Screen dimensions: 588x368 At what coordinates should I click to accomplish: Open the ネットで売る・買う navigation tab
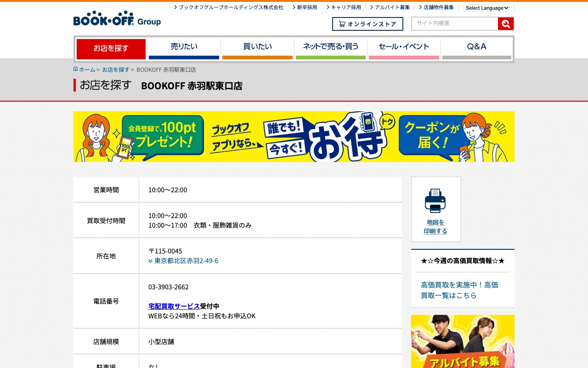pyautogui.click(x=331, y=49)
